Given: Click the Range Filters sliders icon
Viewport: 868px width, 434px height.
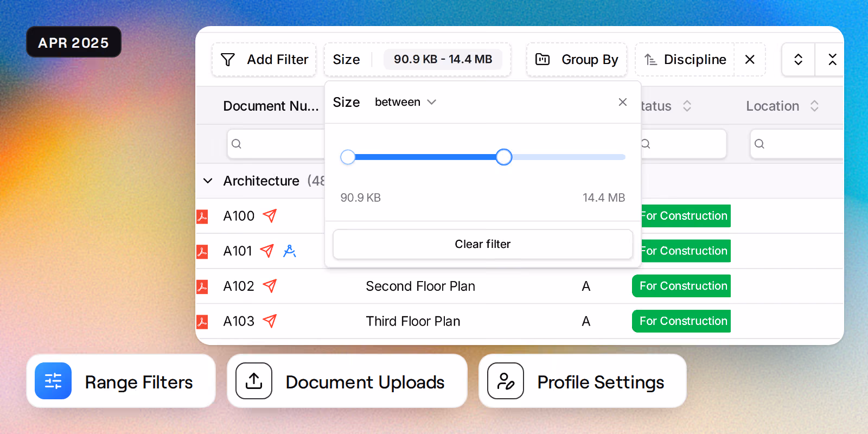Looking at the screenshot, I should [53, 381].
